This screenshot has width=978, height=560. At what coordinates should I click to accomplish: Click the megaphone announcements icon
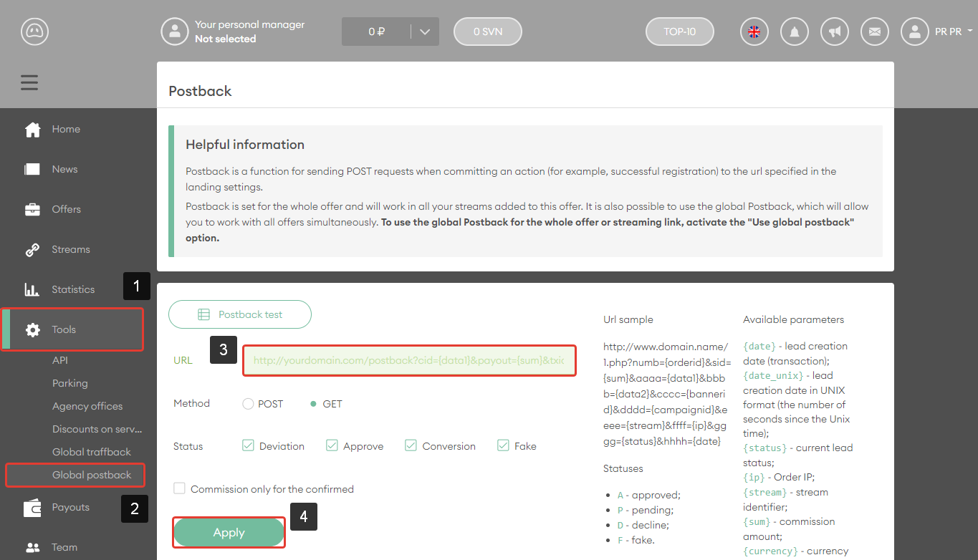(834, 32)
